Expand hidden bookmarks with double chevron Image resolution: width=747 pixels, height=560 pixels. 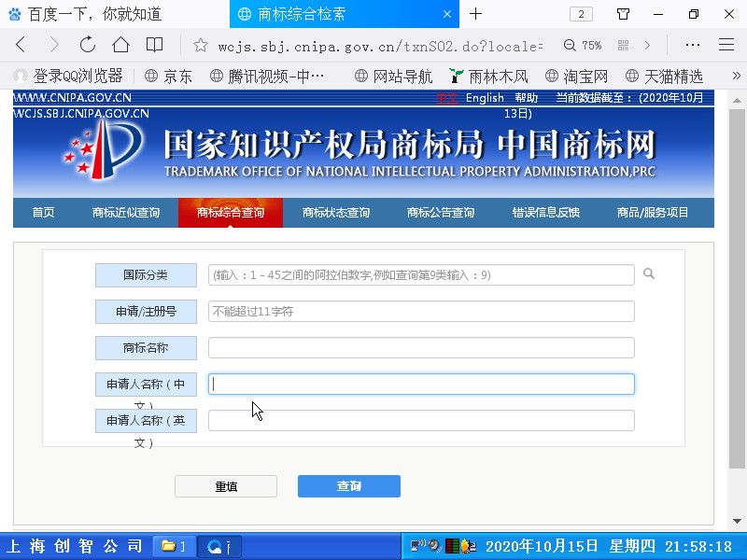(x=735, y=76)
